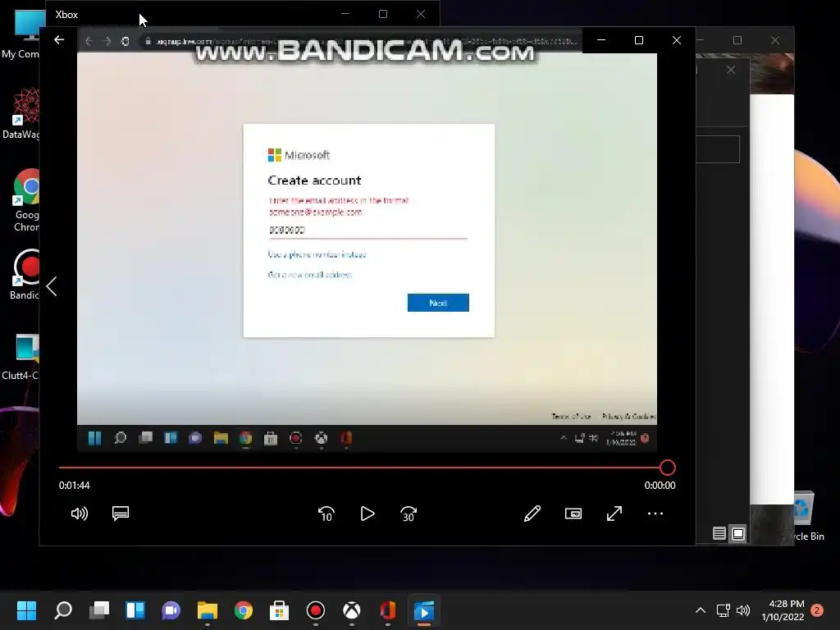Select the DataWag desktop shortcut
Screen dimensions: 840x630
pos(21,114)
